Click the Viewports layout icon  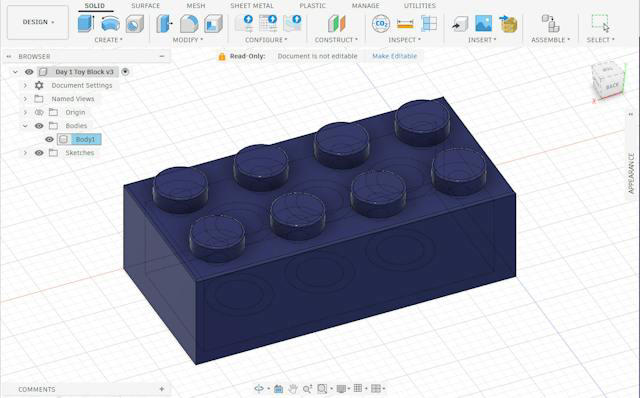[376, 389]
